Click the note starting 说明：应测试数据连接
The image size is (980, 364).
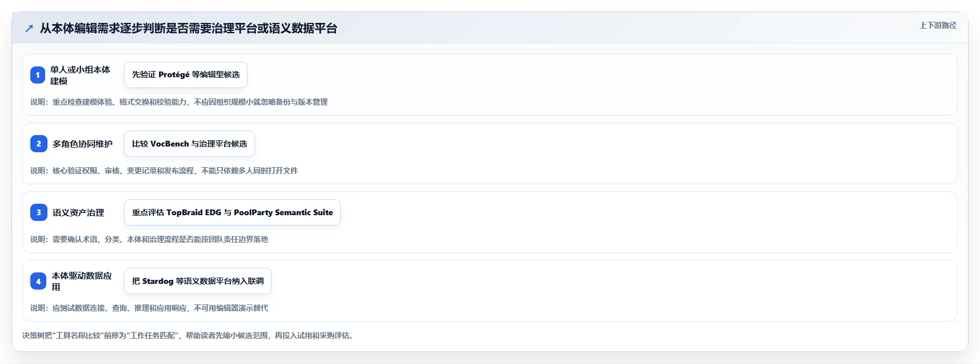pos(149,308)
